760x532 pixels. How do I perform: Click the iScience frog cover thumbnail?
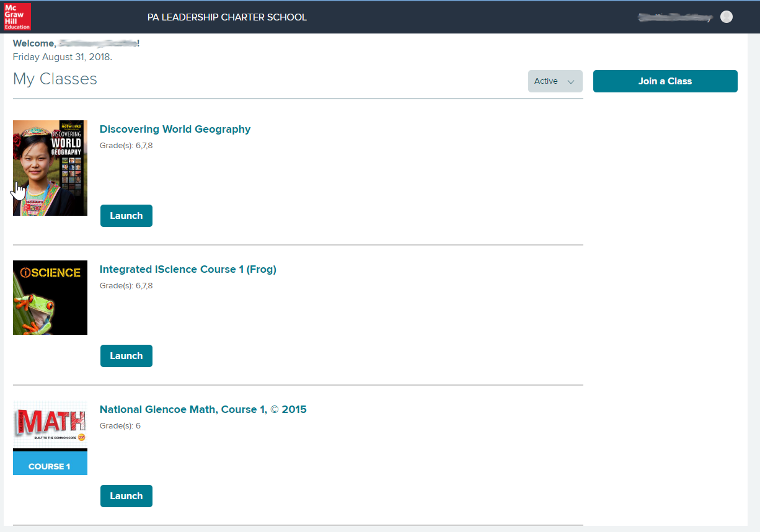(50, 298)
